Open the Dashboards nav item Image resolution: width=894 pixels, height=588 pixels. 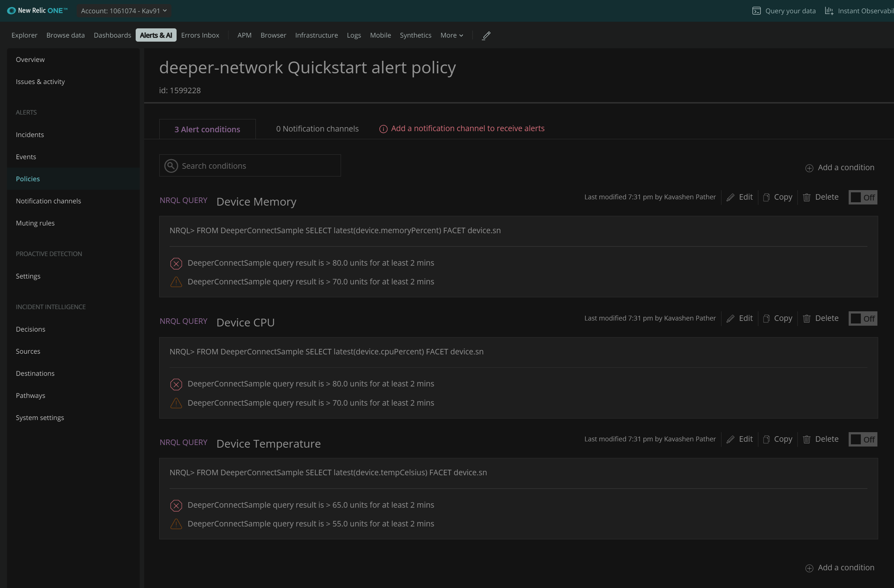(x=112, y=35)
